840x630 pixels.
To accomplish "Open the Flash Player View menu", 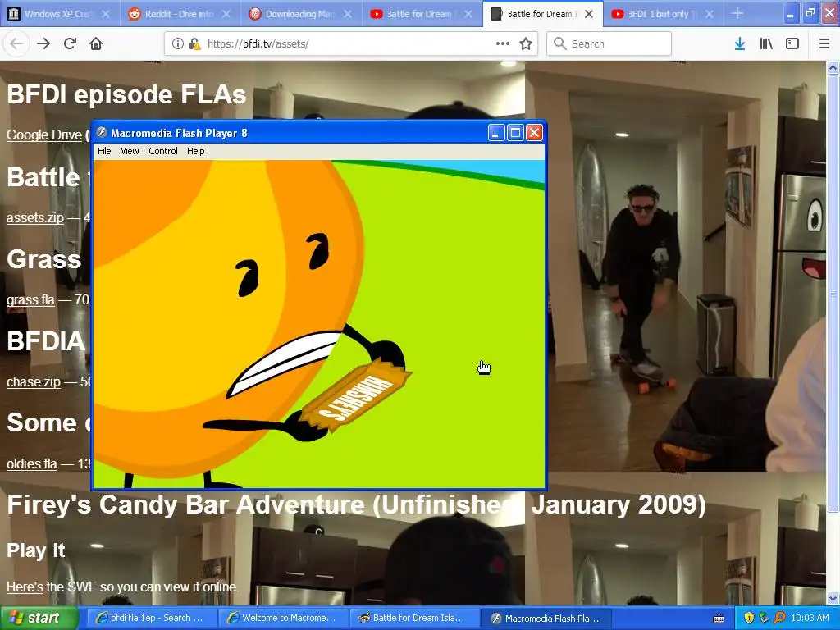I will [x=130, y=151].
